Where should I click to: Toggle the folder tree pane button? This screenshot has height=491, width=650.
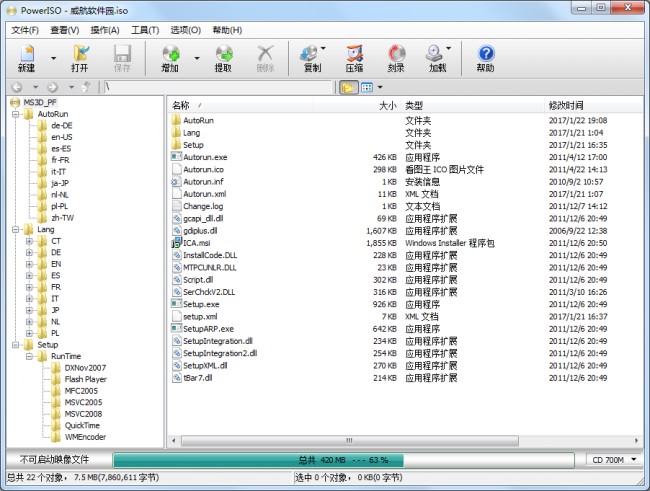pos(348,87)
